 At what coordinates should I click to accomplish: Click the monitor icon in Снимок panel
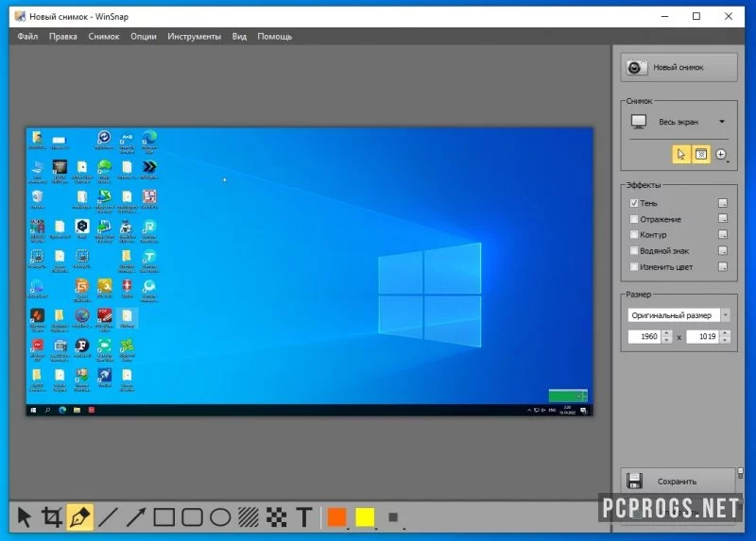639,122
